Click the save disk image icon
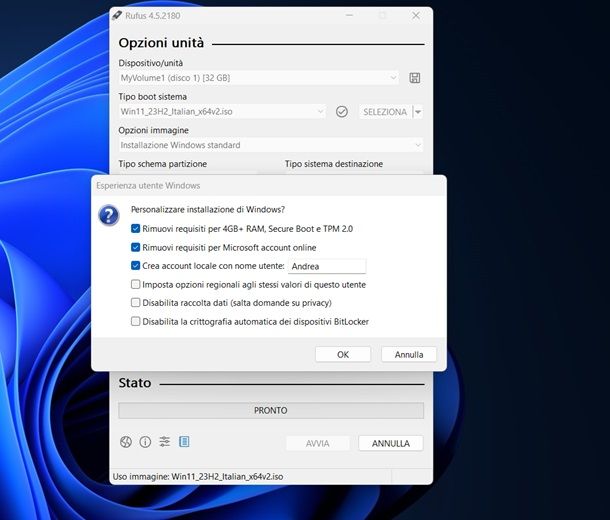This screenshot has width=610, height=520. [x=415, y=78]
